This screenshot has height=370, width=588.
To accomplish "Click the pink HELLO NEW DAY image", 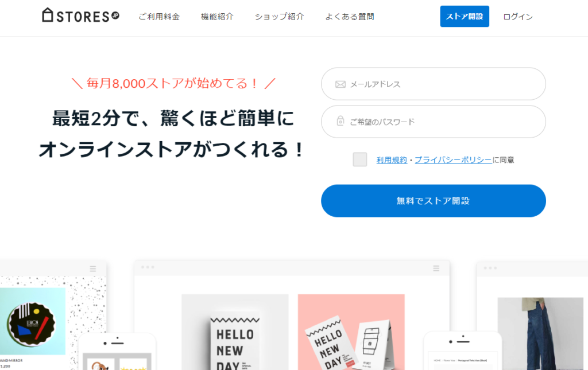I will coord(351,332).
